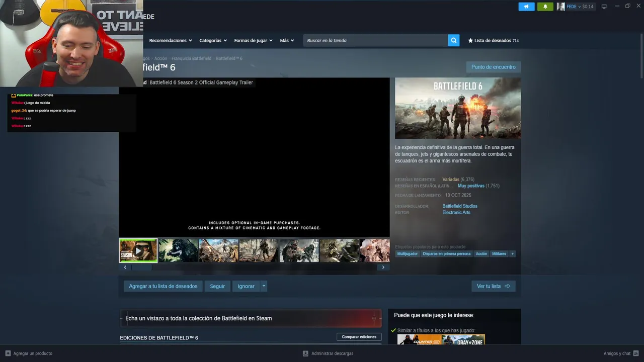Open the Ver tu lista button
Screen dimensions: 644x362
click(x=494, y=286)
